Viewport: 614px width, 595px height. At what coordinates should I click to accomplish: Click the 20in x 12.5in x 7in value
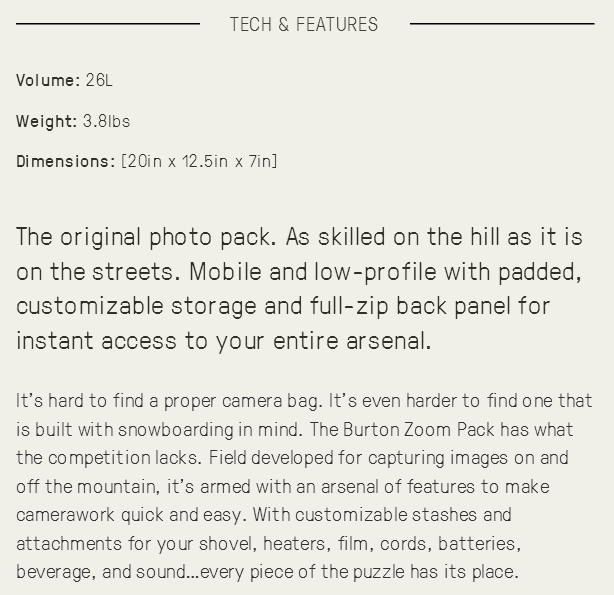199,161
